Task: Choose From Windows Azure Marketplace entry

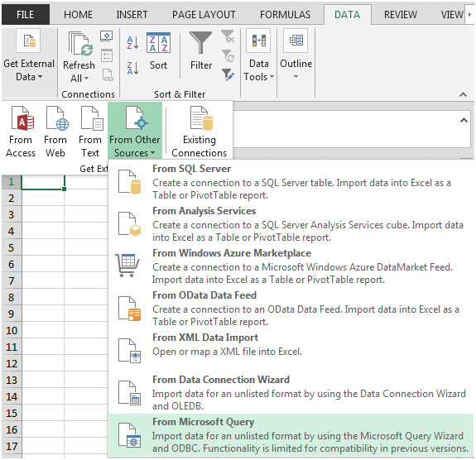Action: pyautogui.click(x=291, y=266)
